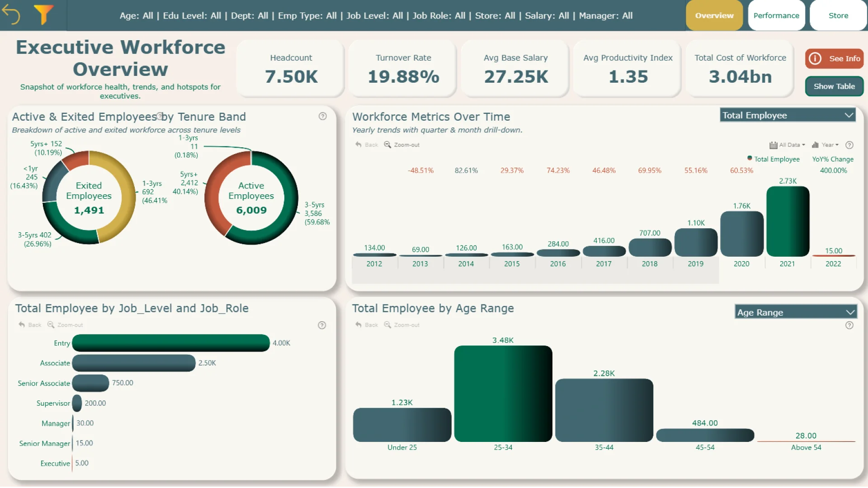Switch to the Performance tab
Viewport: 868px width, 488px height.
coord(776,15)
